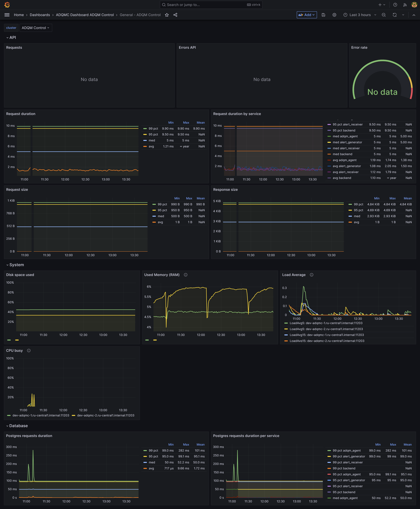Open the ADQM Control cluster variable dropdown

(36, 28)
